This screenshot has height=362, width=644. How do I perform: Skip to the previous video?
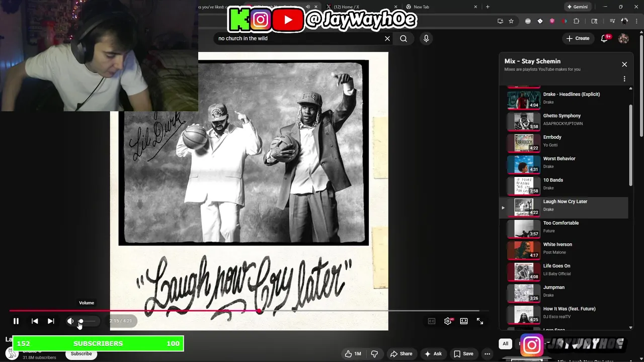[35, 321]
